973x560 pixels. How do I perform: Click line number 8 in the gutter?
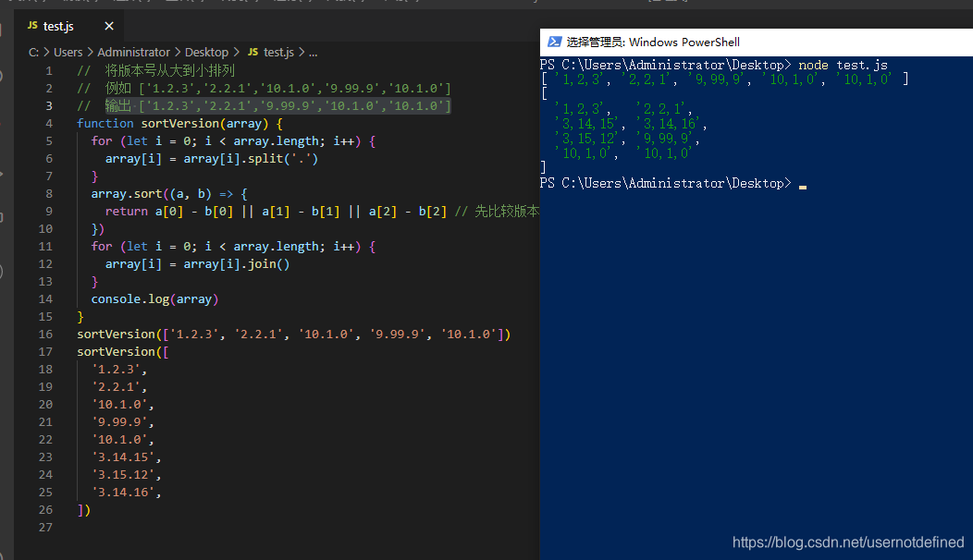[49, 193]
